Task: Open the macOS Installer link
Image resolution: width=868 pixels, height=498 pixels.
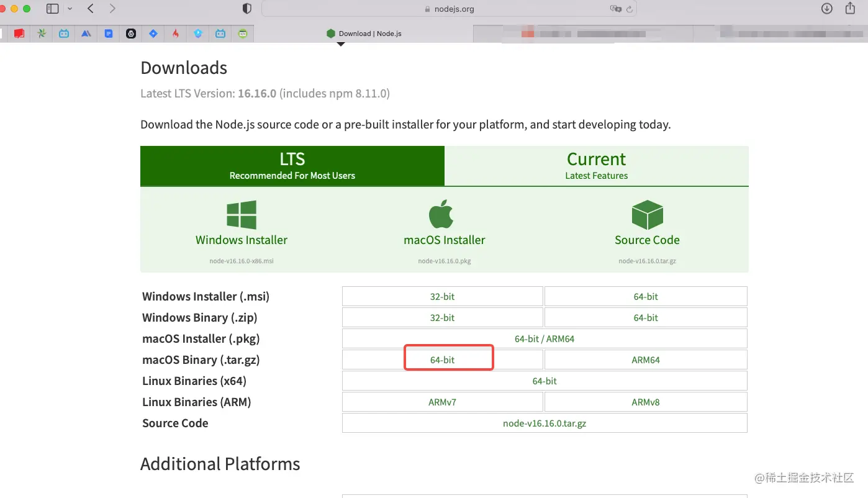Action: click(x=445, y=240)
